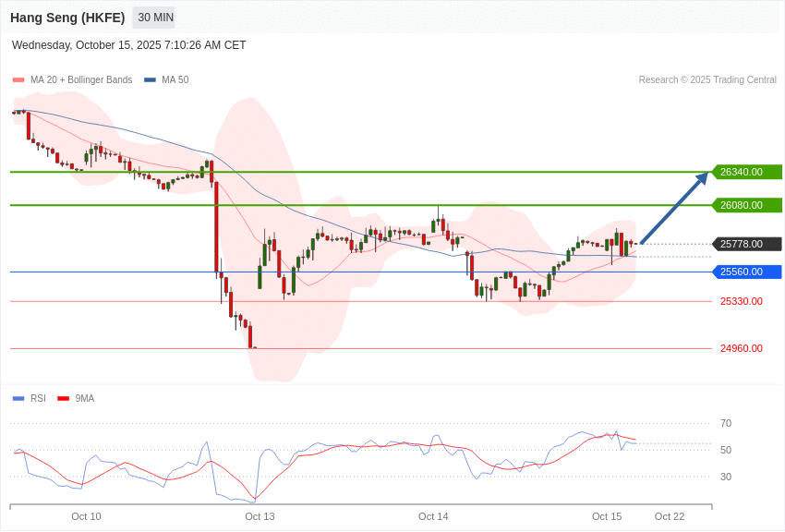Select the Hang Seng (HKFE) title

coord(67,18)
